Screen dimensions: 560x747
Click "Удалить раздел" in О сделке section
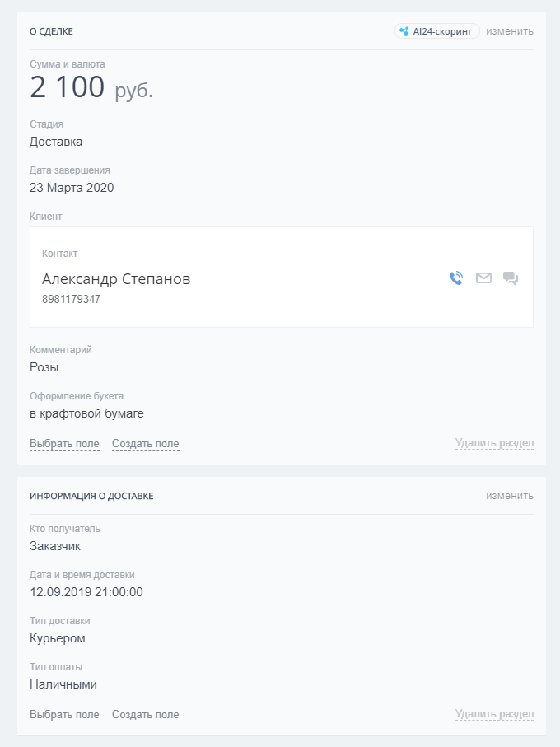494,443
